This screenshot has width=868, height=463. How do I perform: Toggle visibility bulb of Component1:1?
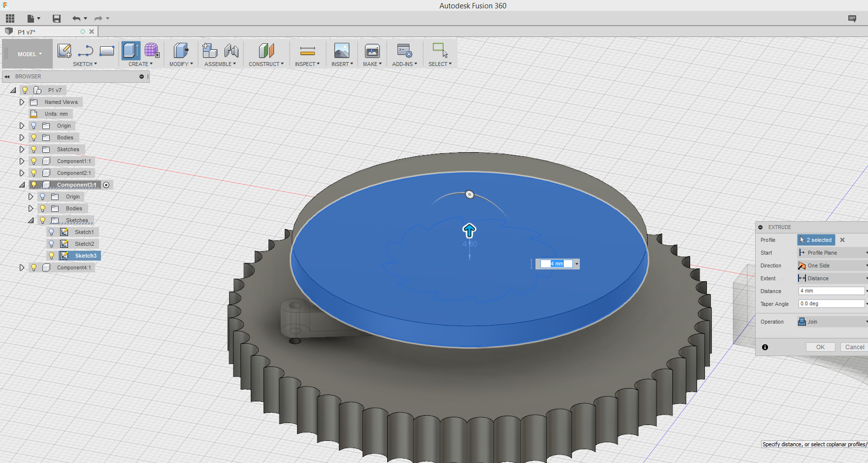click(33, 161)
